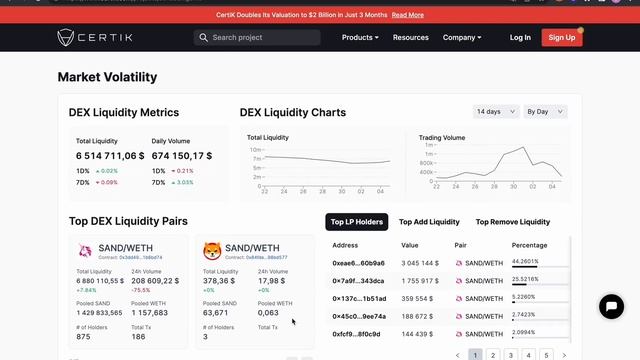Click address 0x7a9f...343dca
The image size is (640, 360).
[x=358, y=281]
